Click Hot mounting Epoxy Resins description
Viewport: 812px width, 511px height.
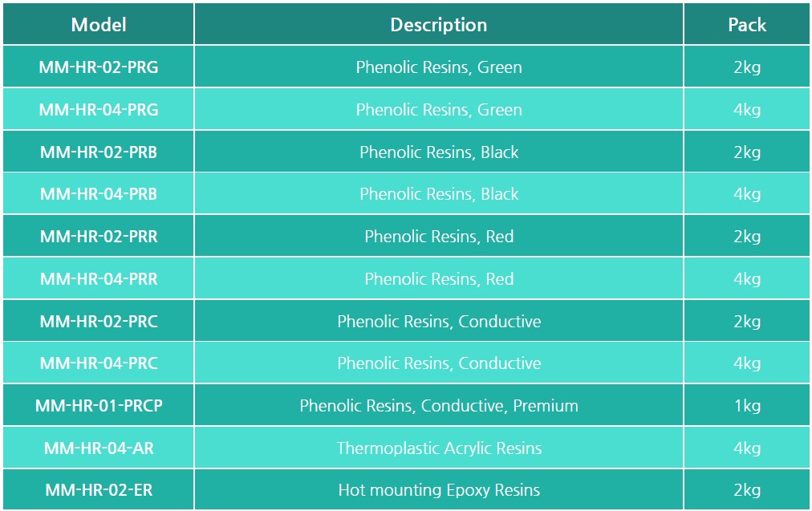point(439,490)
